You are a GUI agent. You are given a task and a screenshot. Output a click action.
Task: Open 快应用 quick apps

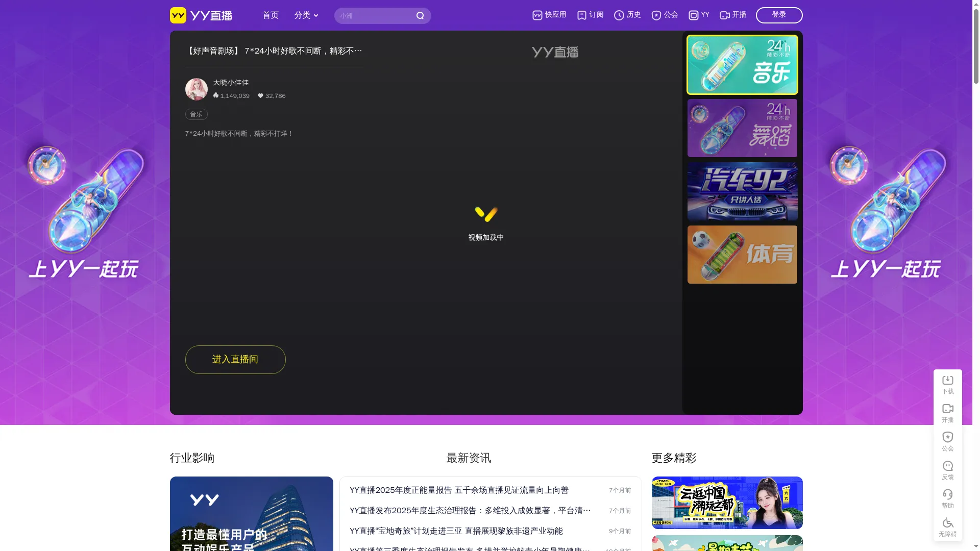click(x=549, y=15)
